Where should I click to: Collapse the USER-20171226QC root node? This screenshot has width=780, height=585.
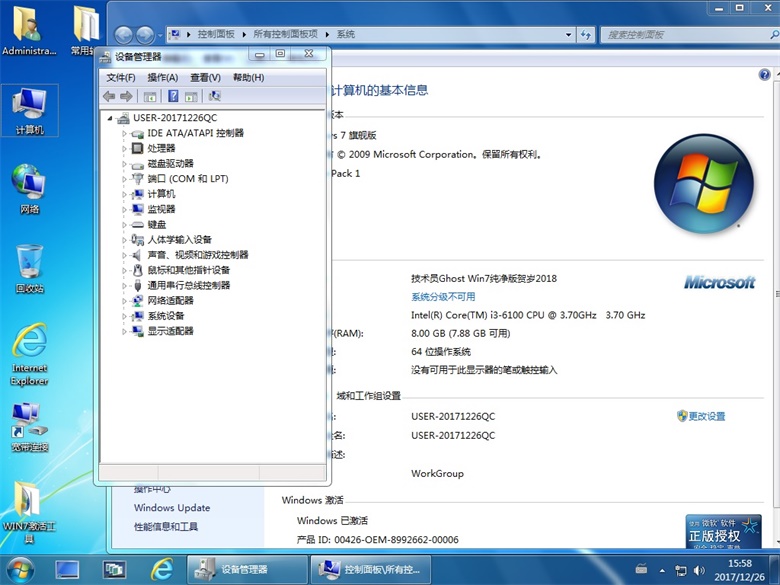110,118
